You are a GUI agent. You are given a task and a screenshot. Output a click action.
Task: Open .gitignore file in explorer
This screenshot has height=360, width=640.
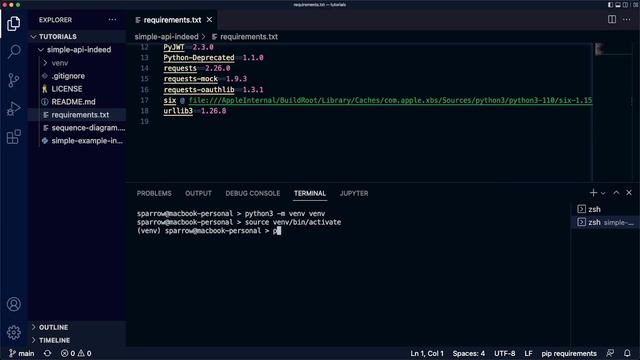tap(77, 76)
